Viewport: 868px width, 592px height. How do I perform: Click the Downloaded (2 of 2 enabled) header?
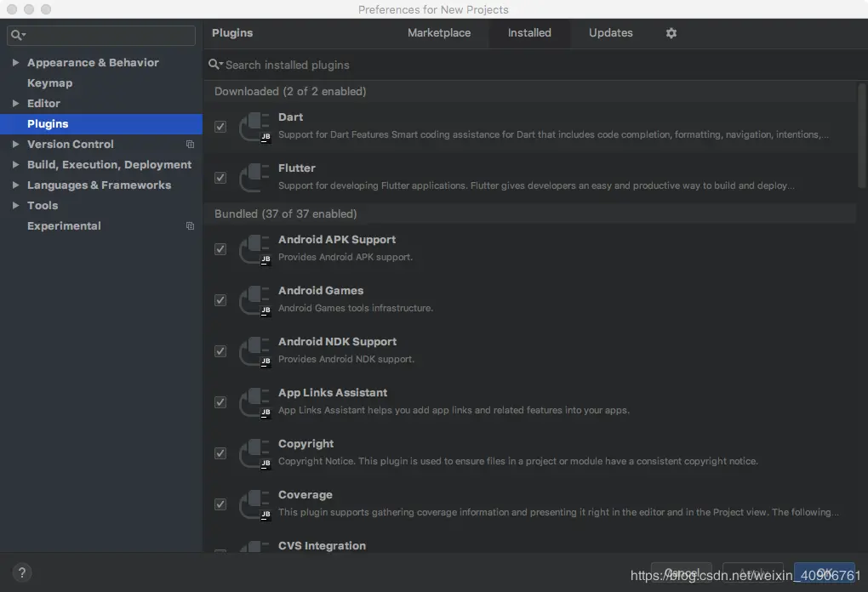[x=530, y=92]
